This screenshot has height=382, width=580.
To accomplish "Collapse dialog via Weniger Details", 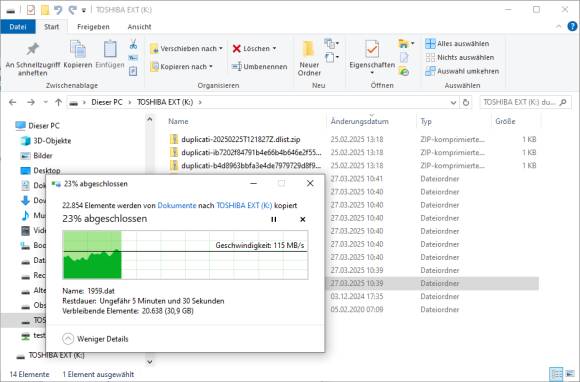I will [x=96, y=339].
